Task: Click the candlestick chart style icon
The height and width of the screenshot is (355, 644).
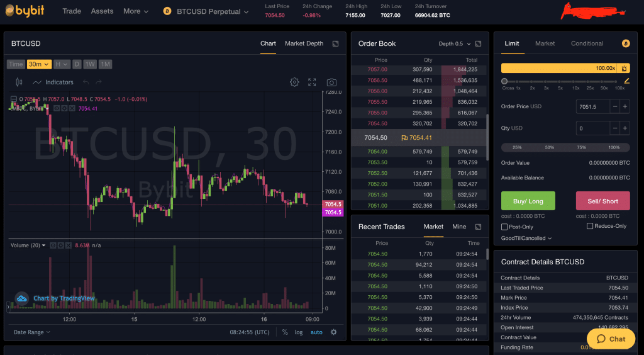Action: click(x=19, y=82)
